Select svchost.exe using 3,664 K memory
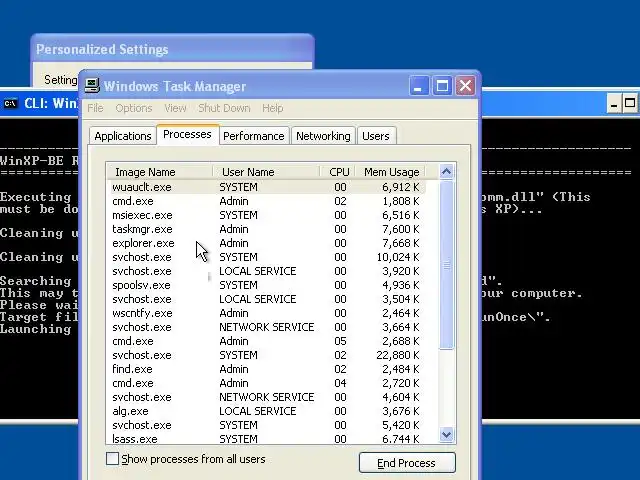Image resolution: width=640 pixels, height=480 pixels. point(268,327)
